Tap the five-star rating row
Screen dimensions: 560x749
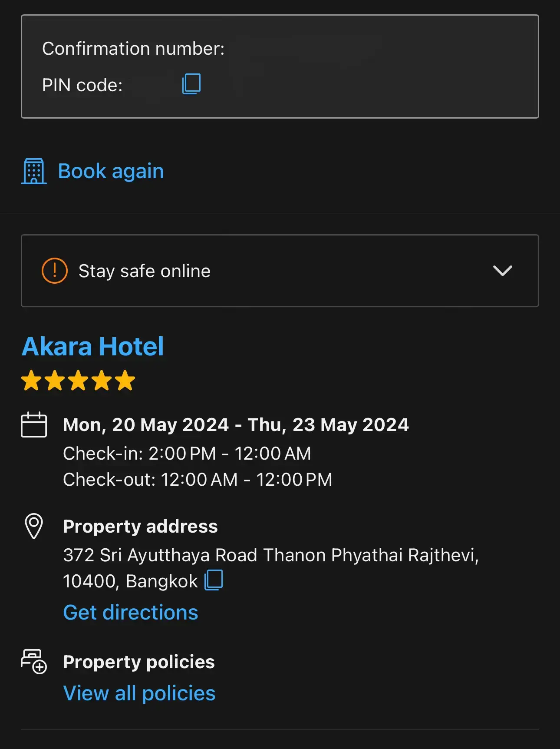(78, 381)
